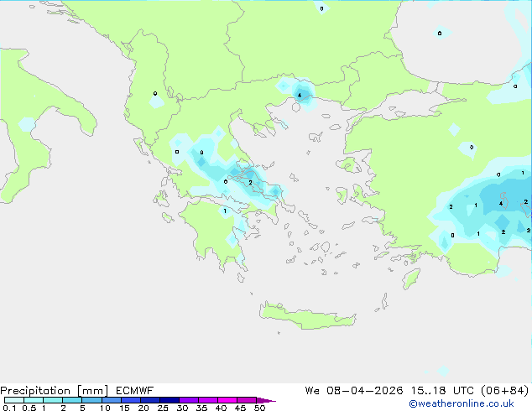Click the legend tick label '40'
The width and height of the screenshot is (532, 411).
click(222, 408)
